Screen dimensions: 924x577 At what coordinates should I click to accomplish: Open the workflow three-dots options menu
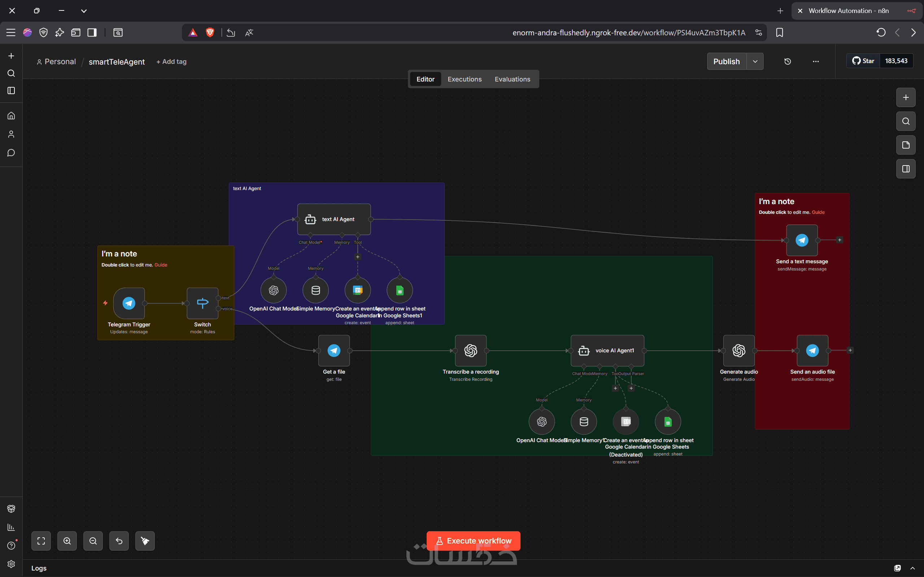(x=816, y=61)
